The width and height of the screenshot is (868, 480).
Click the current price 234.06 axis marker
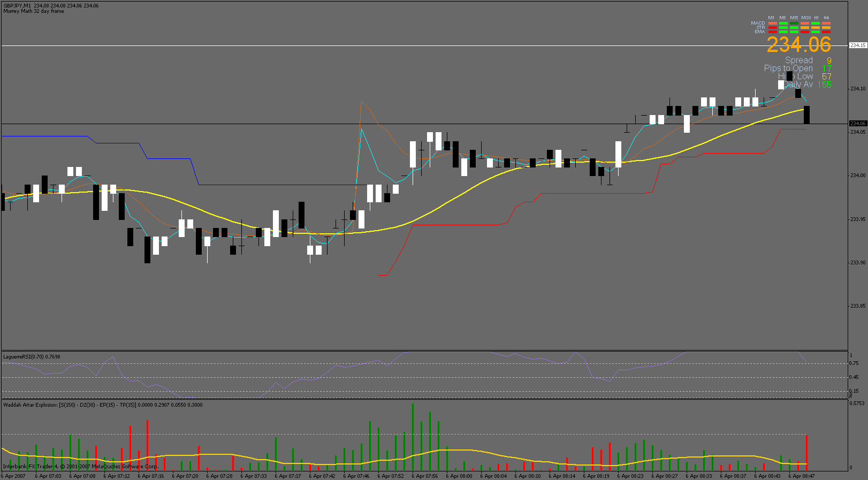pyautogui.click(x=858, y=124)
